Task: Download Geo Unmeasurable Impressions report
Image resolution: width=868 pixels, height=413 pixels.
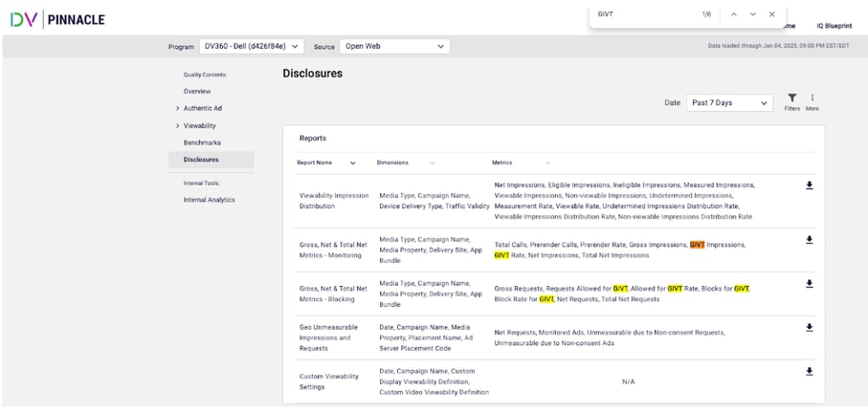Action: tap(809, 327)
